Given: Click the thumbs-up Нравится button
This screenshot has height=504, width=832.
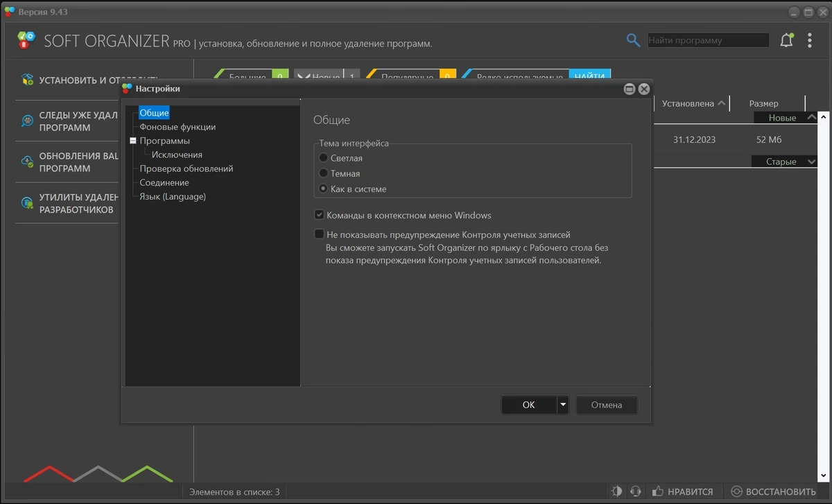Looking at the screenshot, I should pyautogui.click(x=683, y=492).
